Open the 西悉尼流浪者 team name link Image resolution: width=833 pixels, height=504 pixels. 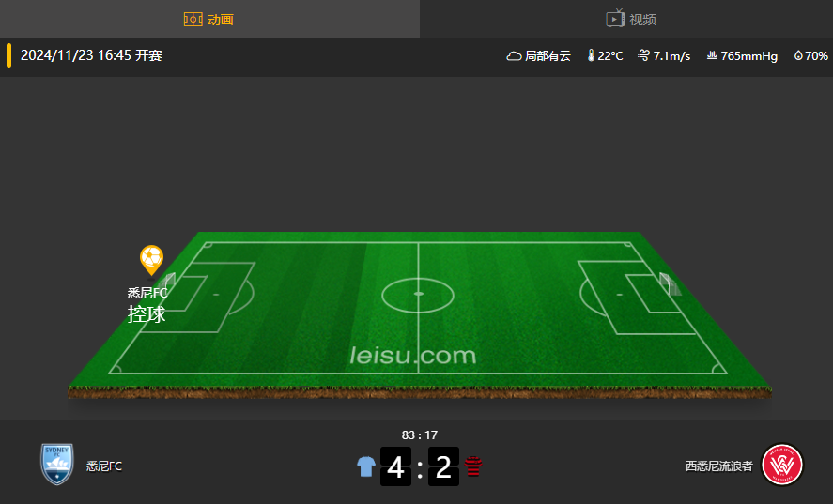[718, 466]
